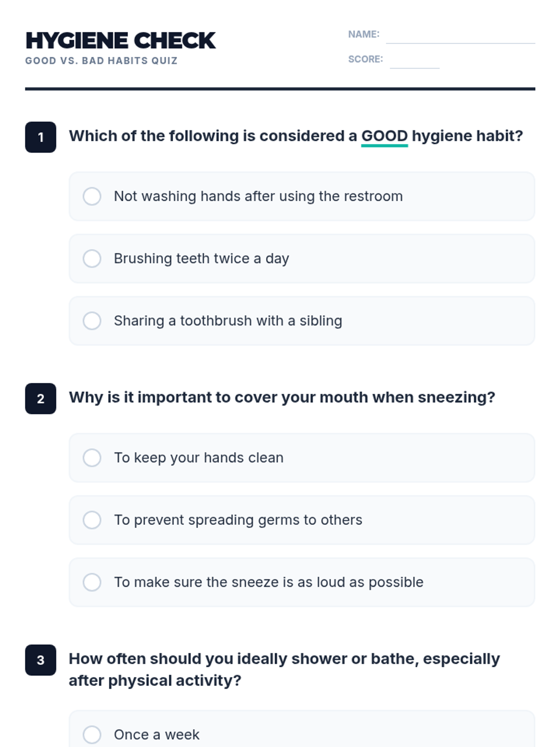The height and width of the screenshot is (747, 560).
Task: Pick 'Sharing a toothbrush with a sibling'
Action: coord(92,321)
